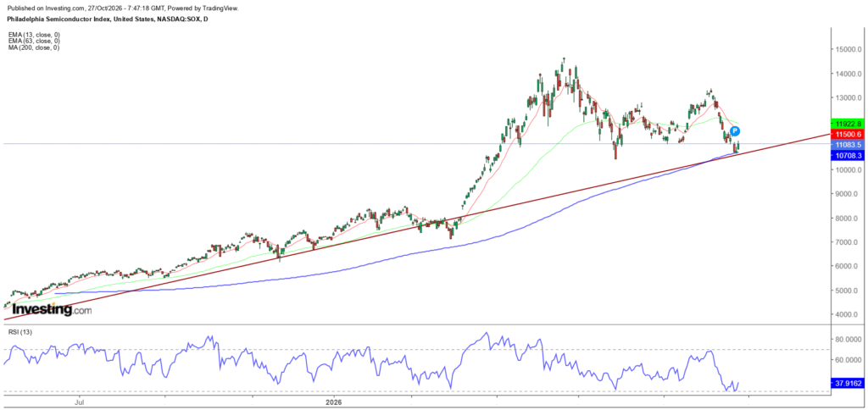Click the 37.9162 RSI value tag
868x410 pixels.
[847, 382]
